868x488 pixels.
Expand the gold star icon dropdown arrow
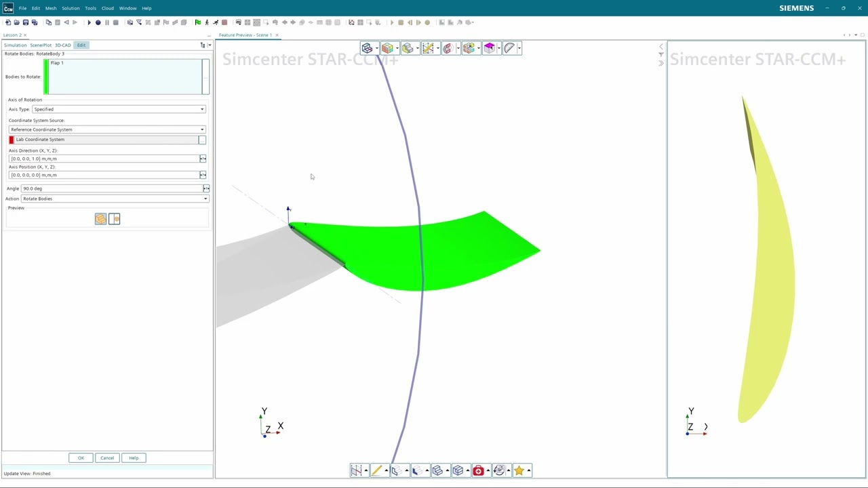click(528, 470)
